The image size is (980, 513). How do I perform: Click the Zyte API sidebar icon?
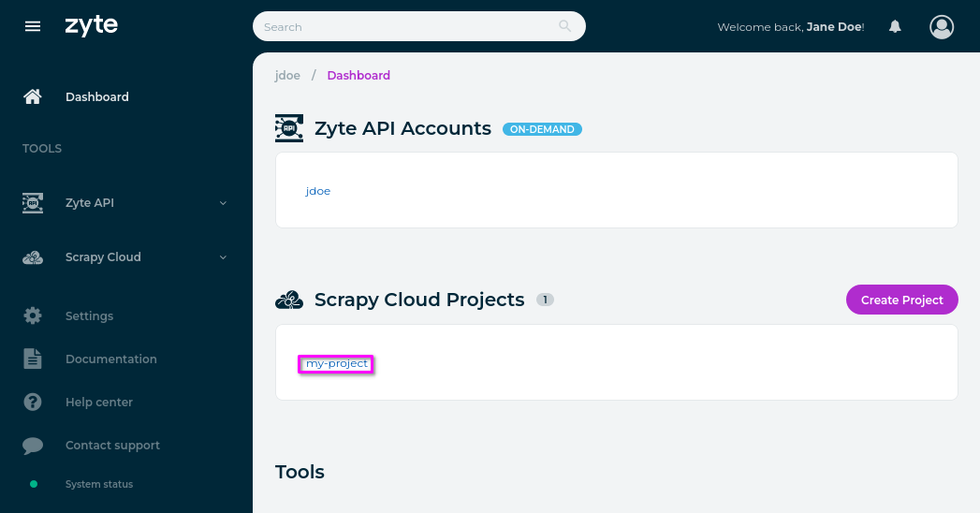coord(33,203)
